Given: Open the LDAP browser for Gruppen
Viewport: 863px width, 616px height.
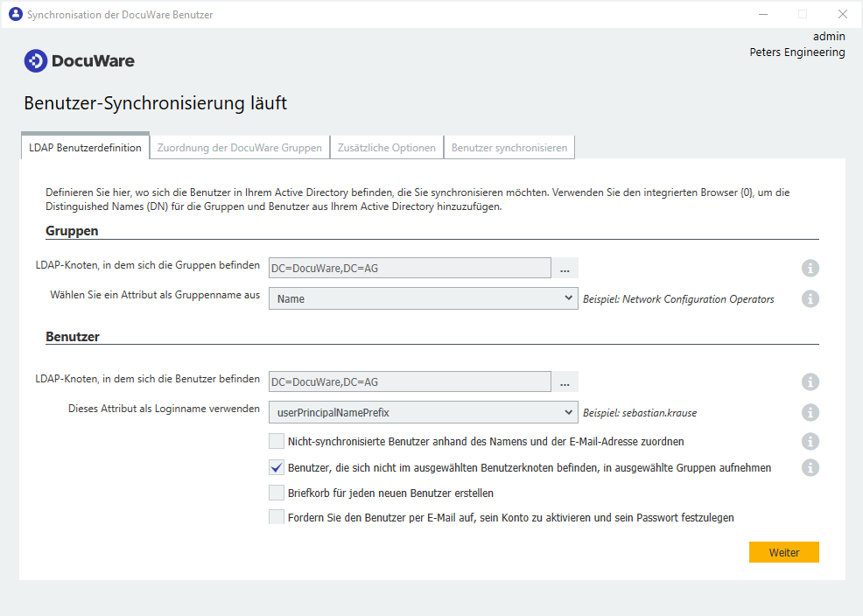Looking at the screenshot, I should (565, 268).
